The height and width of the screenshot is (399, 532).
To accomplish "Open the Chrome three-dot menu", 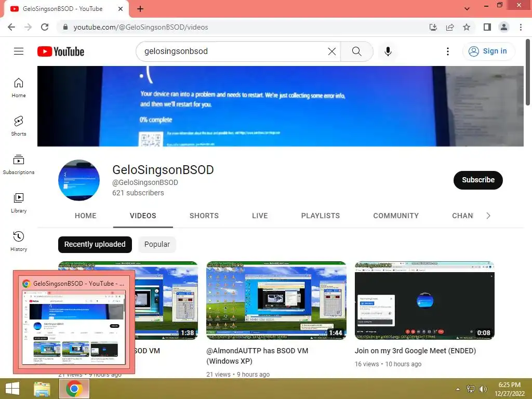I will 521,27.
